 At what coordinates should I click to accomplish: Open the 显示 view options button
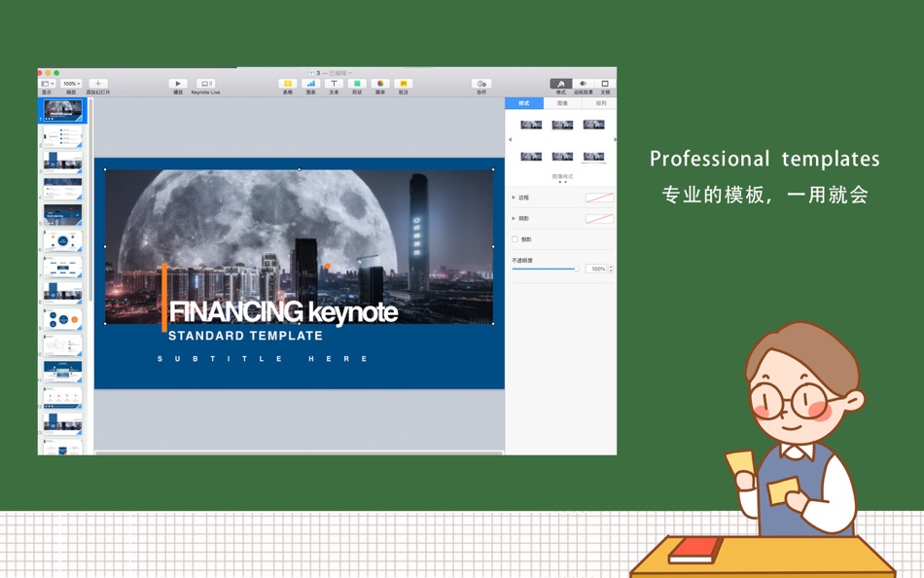point(47,84)
